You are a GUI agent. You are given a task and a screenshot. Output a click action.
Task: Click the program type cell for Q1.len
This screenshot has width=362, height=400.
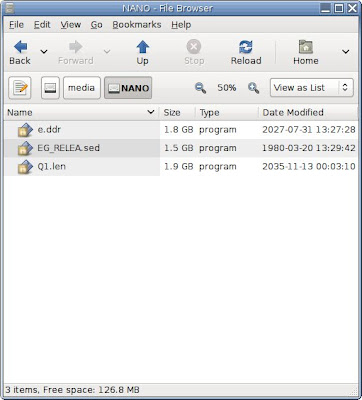coord(218,166)
